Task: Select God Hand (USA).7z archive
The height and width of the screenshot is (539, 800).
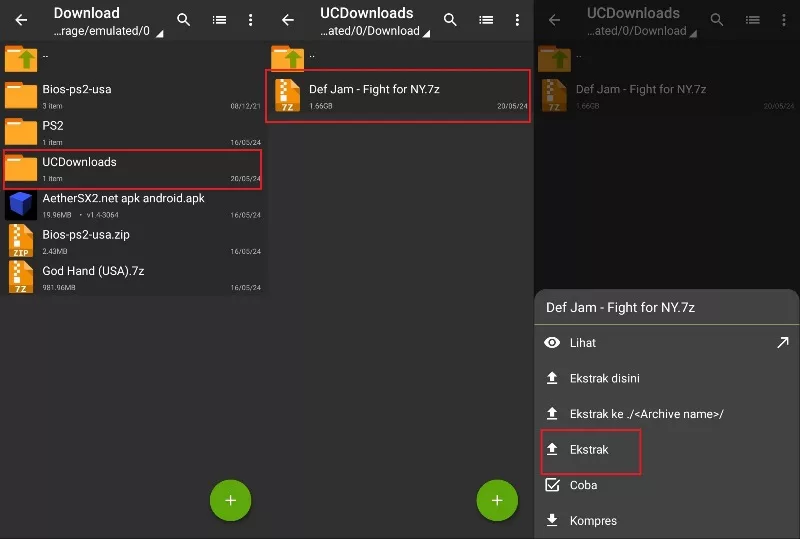Action: tap(133, 277)
